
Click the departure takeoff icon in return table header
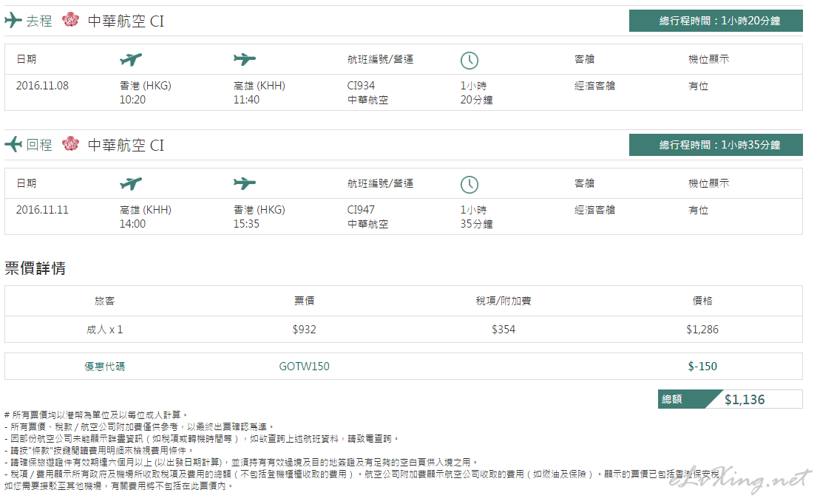click(x=131, y=183)
